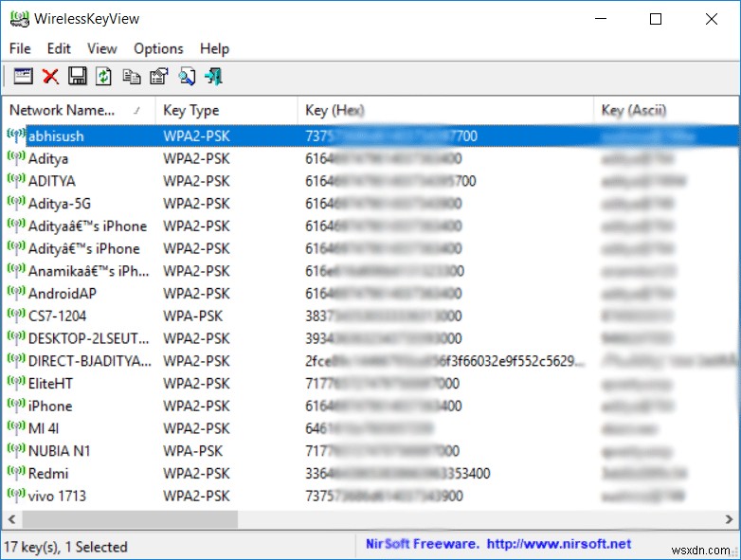The width and height of the screenshot is (741, 560).
Task: Click the wireless icon beside EliteHT
Action: tap(15, 383)
